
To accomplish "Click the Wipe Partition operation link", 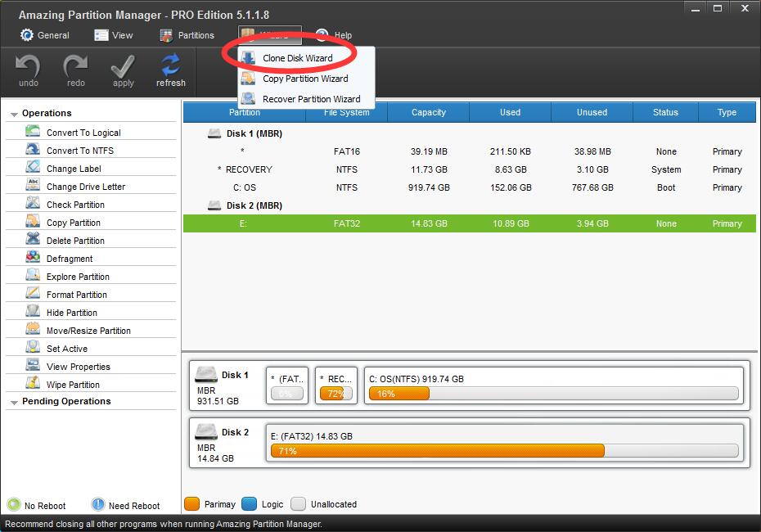I will [73, 385].
